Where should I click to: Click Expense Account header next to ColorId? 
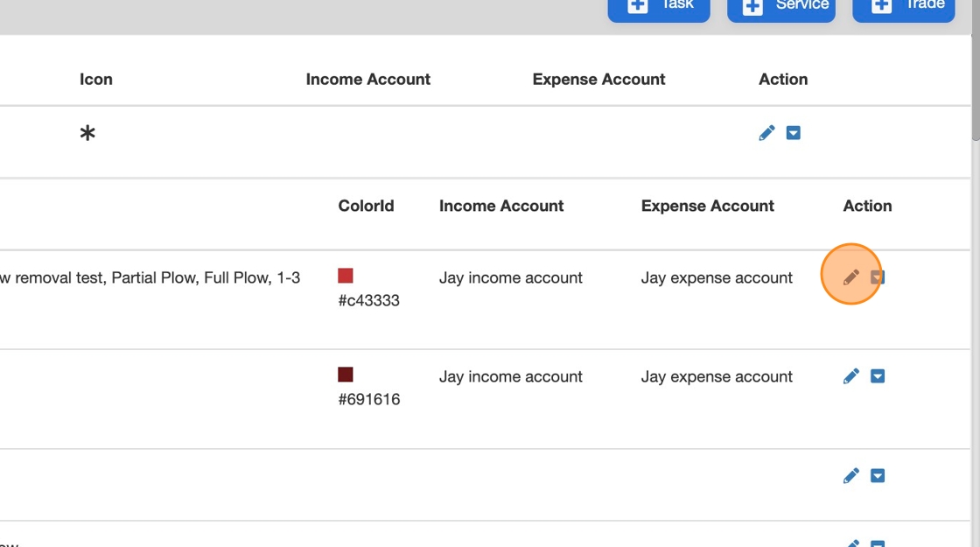click(707, 206)
